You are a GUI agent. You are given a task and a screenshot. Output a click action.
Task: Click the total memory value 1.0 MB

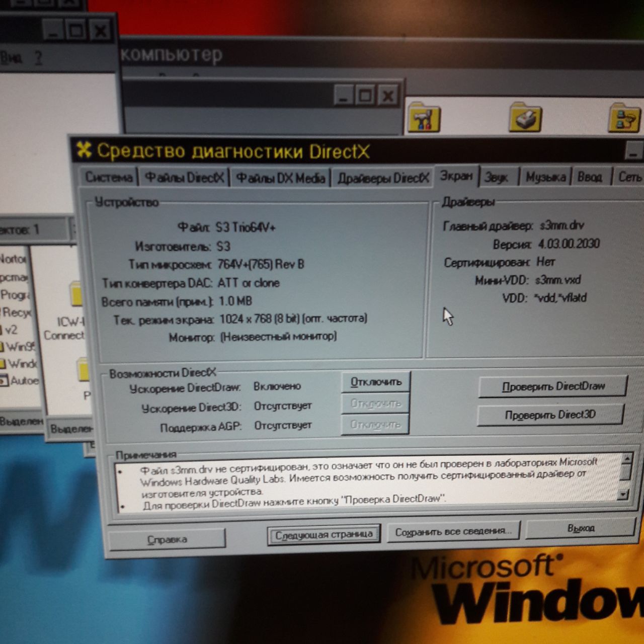235,301
